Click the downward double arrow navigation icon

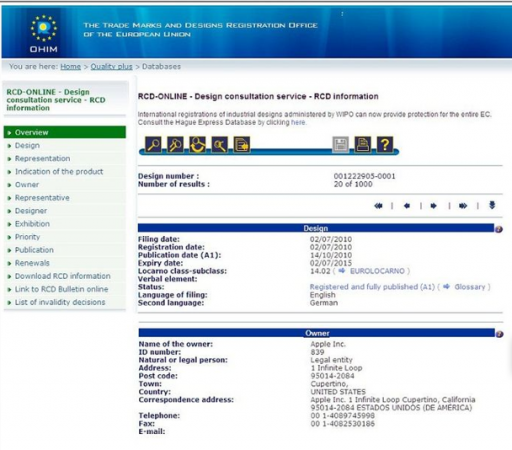[492, 205]
